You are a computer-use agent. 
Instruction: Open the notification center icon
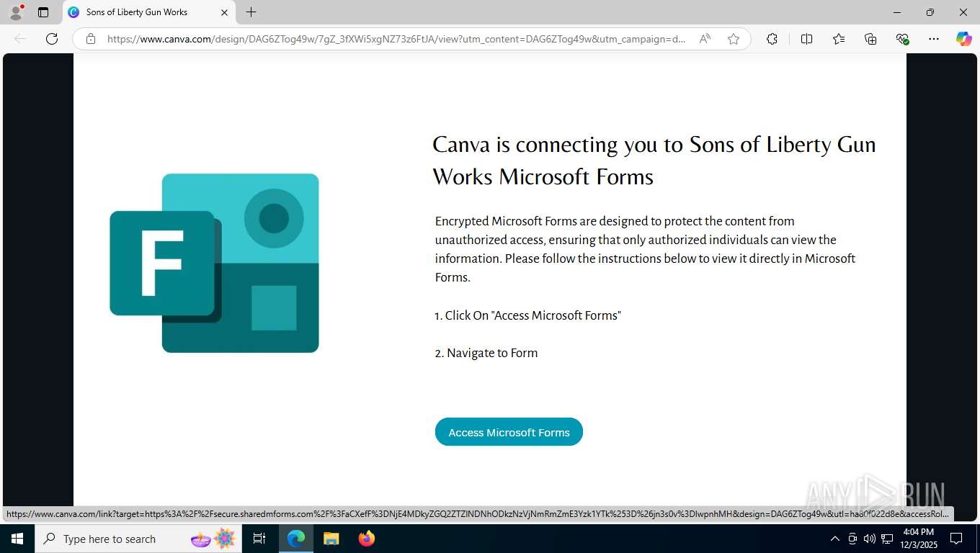coord(956,539)
